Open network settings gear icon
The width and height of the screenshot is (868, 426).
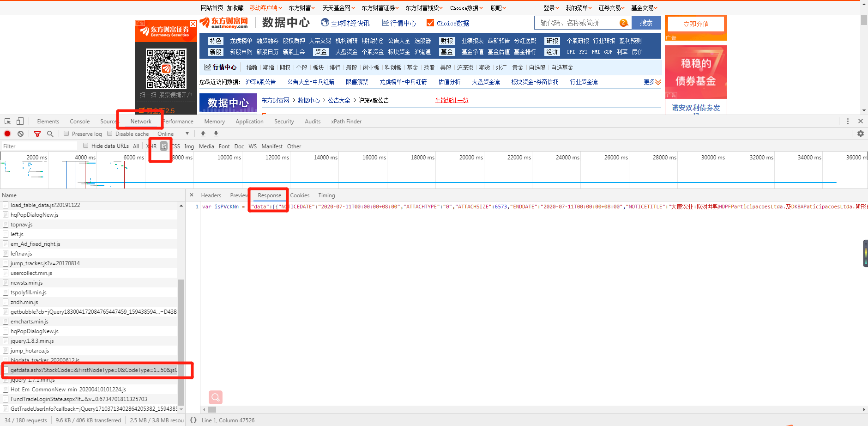pyautogui.click(x=861, y=134)
